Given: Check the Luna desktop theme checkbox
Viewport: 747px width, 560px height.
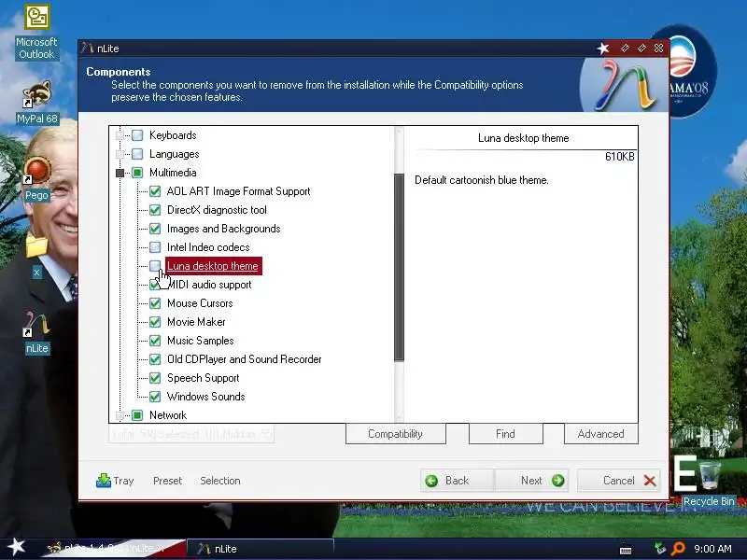Looking at the screenshot, I should [x=155, y=266].
